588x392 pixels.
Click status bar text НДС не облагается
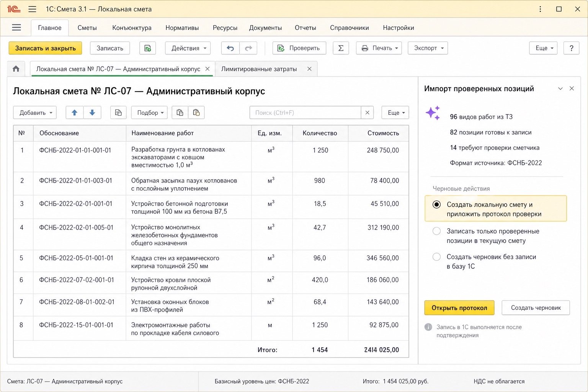499,381
